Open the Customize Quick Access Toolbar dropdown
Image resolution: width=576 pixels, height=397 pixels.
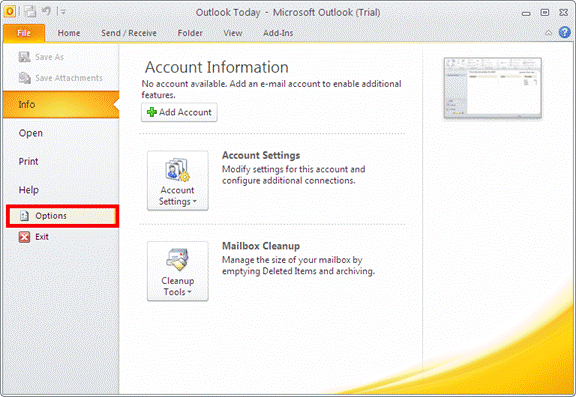pyautogui.click(x=63, y=12)
